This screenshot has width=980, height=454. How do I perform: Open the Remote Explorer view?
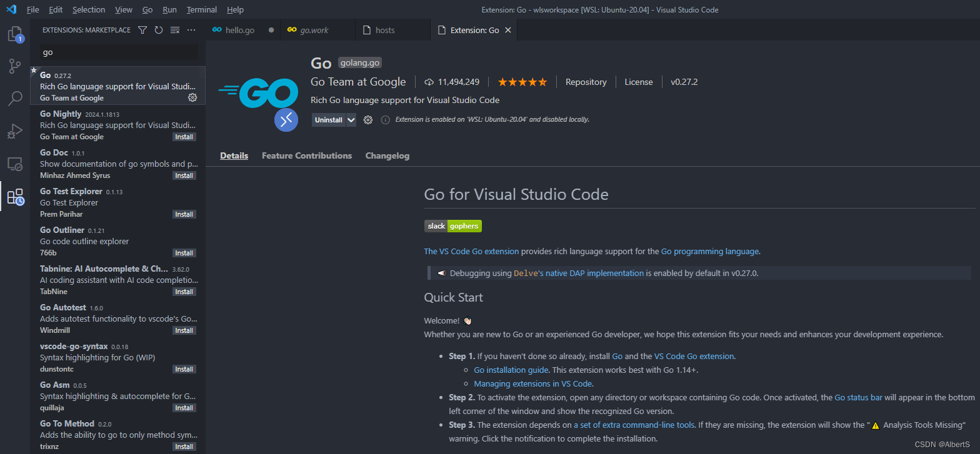click(x=15, y=164)
